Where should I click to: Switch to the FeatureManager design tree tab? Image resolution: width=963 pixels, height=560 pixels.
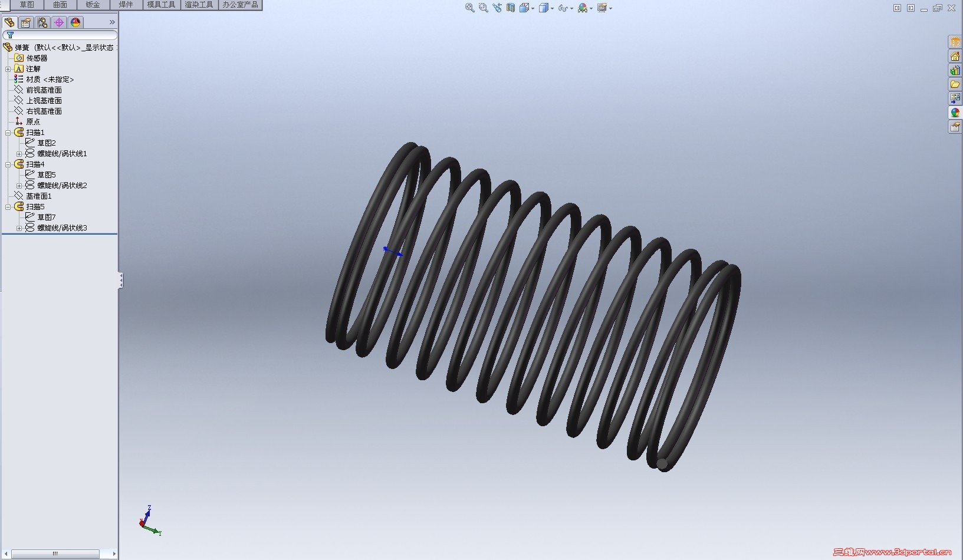pyautogui.click(x=9, y=22)
